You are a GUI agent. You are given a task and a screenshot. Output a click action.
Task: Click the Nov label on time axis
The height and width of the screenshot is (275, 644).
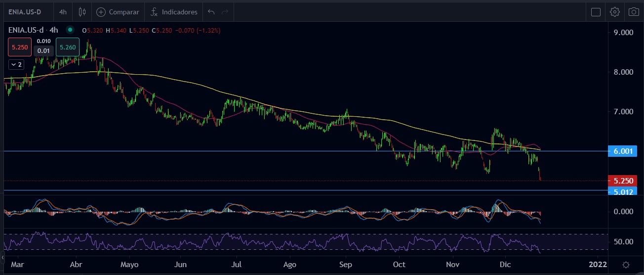coord(452,265)
